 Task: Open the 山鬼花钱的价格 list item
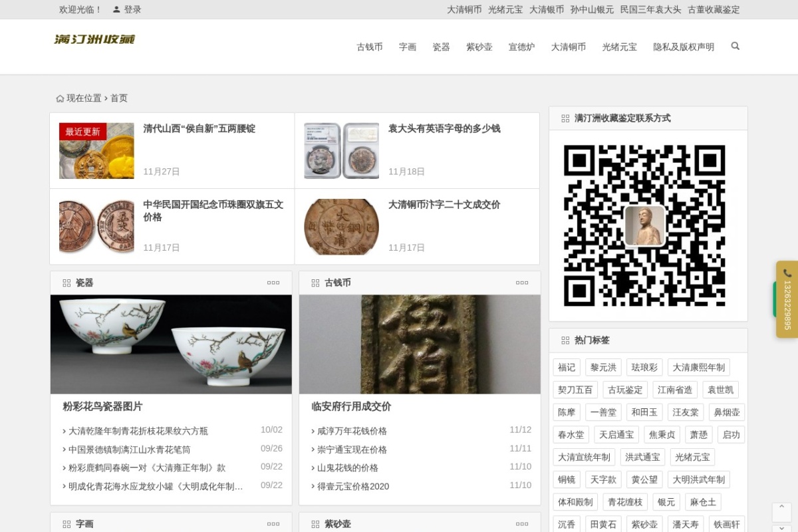tap(348, 468)
